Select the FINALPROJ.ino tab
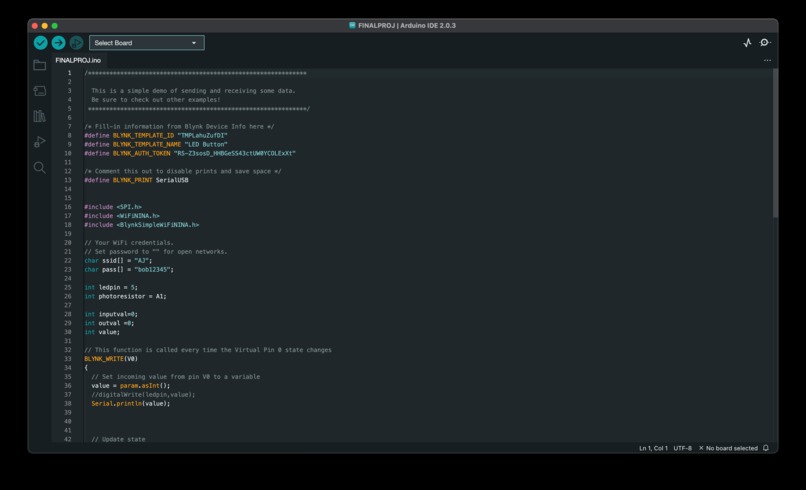806x490 pixels. click(78, 60)
